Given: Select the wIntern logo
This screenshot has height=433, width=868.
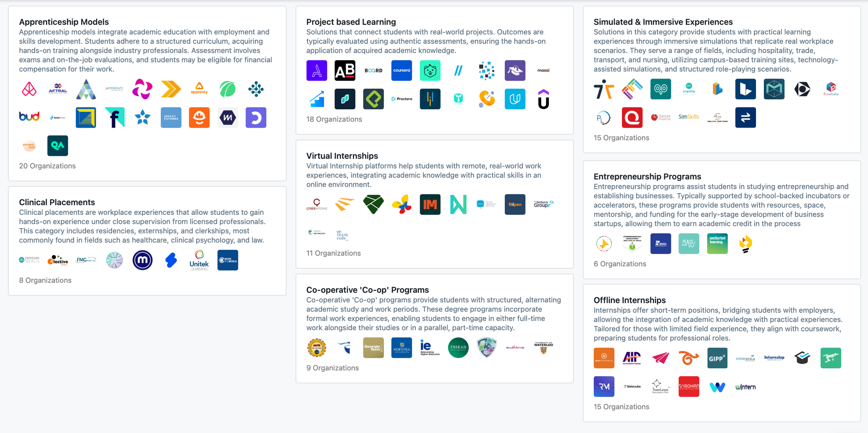Looking at the screenshot, I should 746,387.
